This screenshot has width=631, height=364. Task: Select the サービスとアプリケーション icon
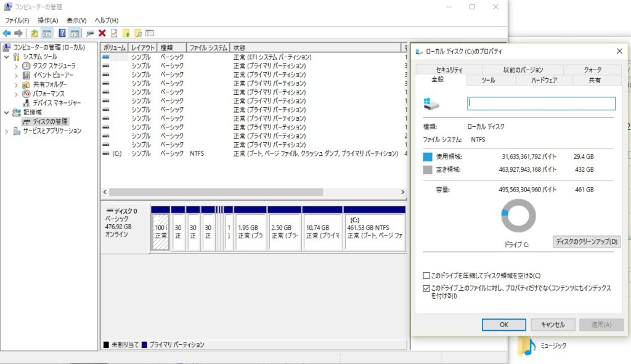coord(17,131)
